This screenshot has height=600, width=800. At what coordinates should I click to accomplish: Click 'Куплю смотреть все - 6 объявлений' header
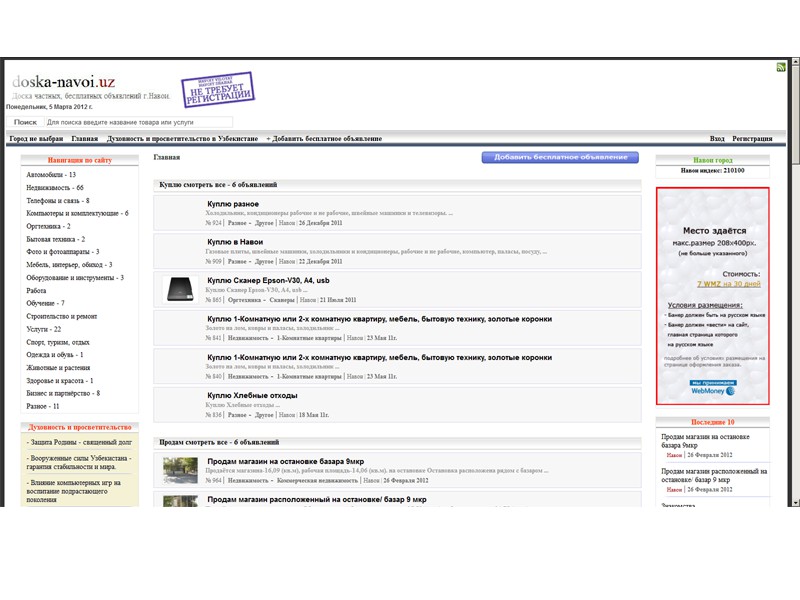(218, 185)
